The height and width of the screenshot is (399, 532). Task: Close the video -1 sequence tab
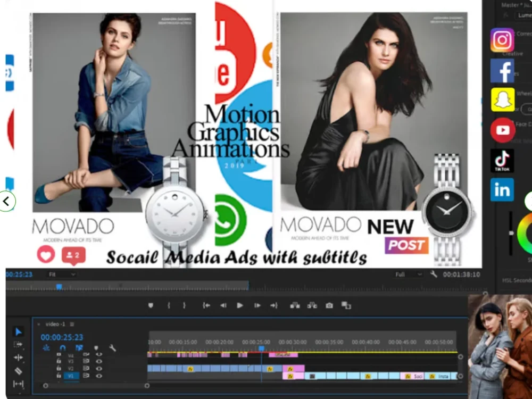pos(39,324)
